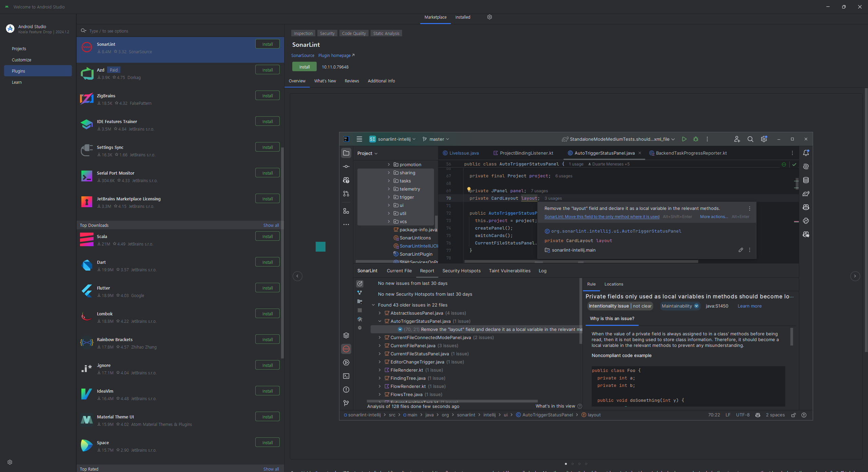Image resolution: width=868 pixels, height=472 pixels.
Task: Collapse the AutoTriggerStatusPanel.java issue group
Action: coord(379,321)
